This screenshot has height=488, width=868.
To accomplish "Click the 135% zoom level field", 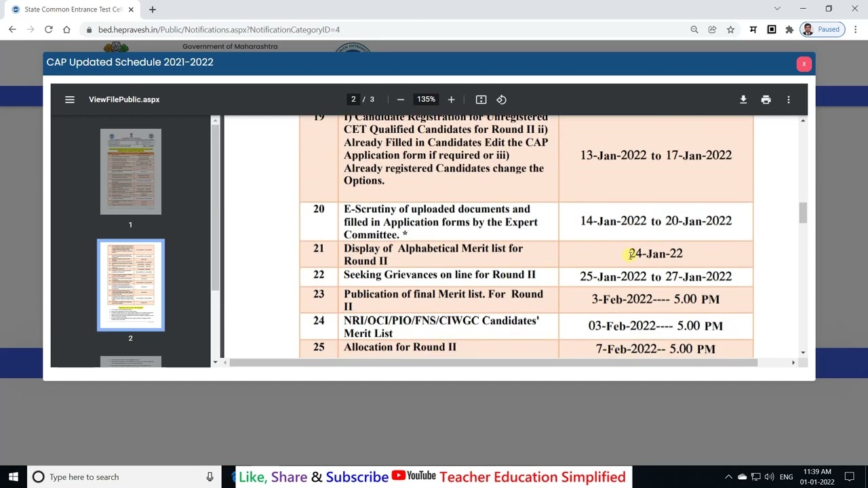I will [x=426, y=100].
